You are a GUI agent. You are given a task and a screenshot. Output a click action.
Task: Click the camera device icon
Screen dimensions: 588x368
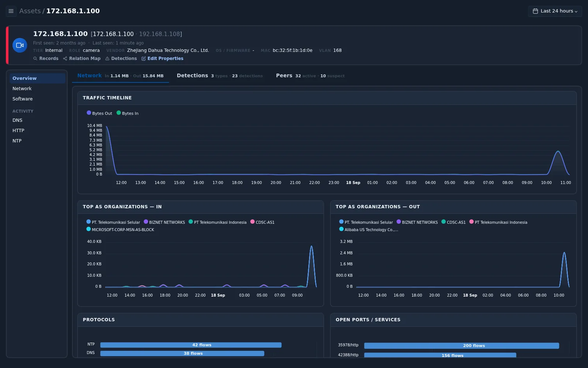tap(20, 45)
